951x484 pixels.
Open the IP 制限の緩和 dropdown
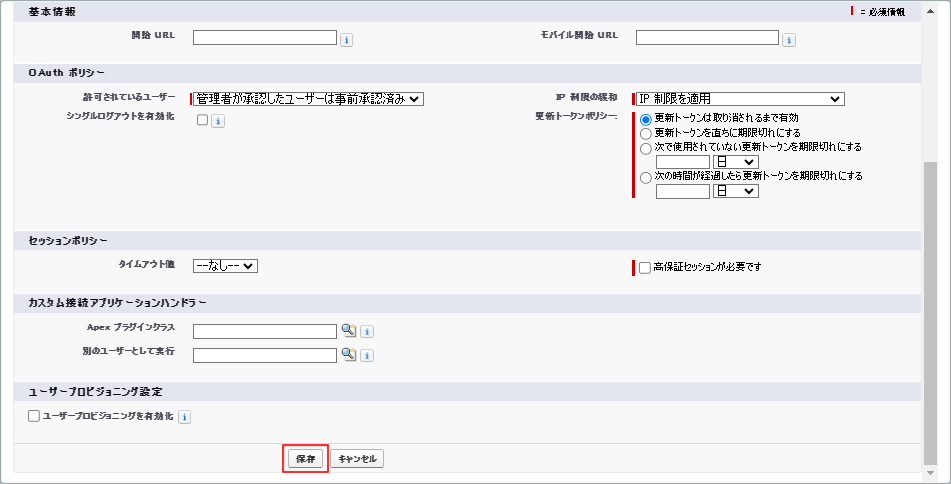pyautogui.click(x=740, y=99)
